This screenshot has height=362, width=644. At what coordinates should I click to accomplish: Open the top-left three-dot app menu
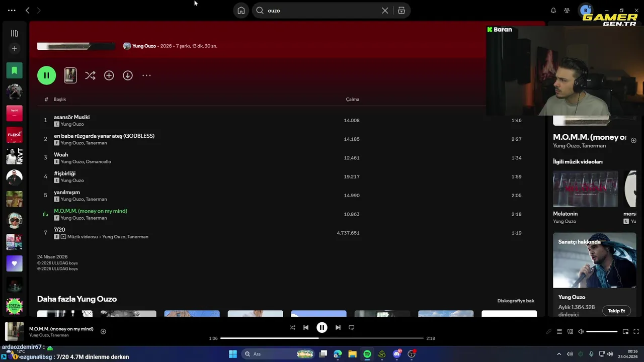click(x=12, y=11)
